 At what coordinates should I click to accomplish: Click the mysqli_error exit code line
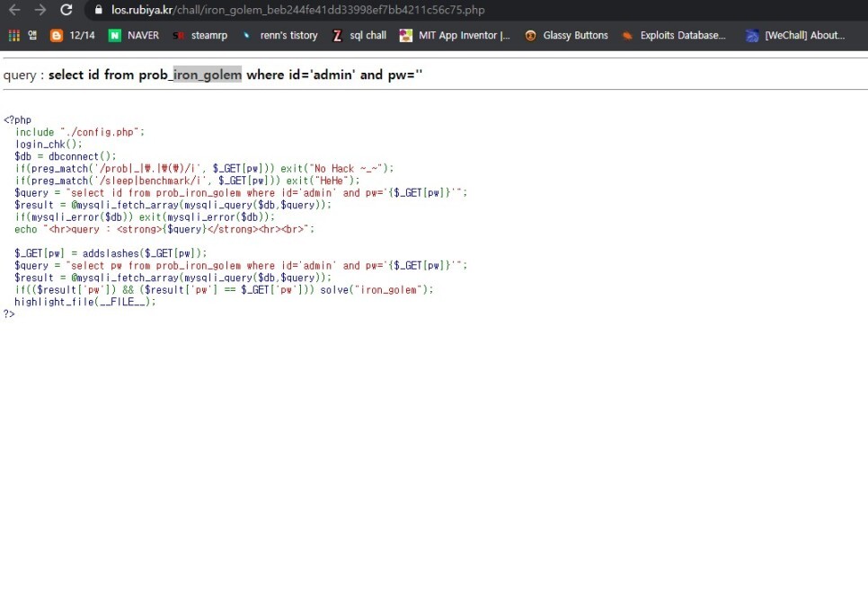(x=145, y=217)
